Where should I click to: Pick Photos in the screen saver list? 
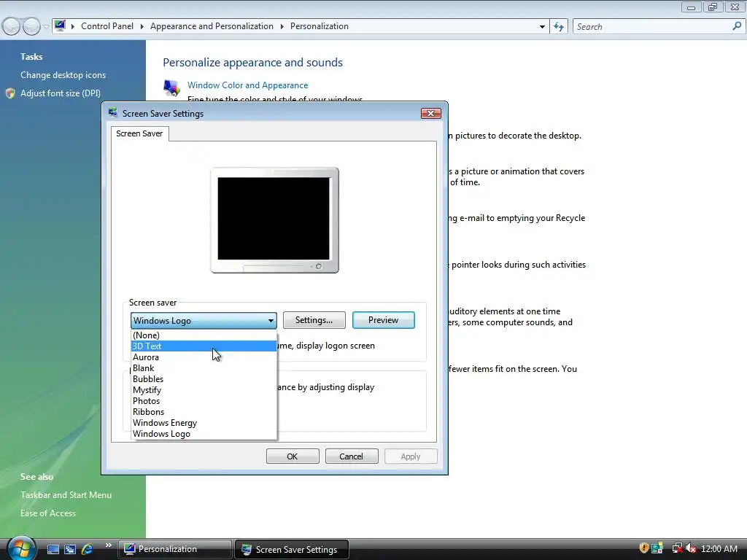(x=204, y=401)
